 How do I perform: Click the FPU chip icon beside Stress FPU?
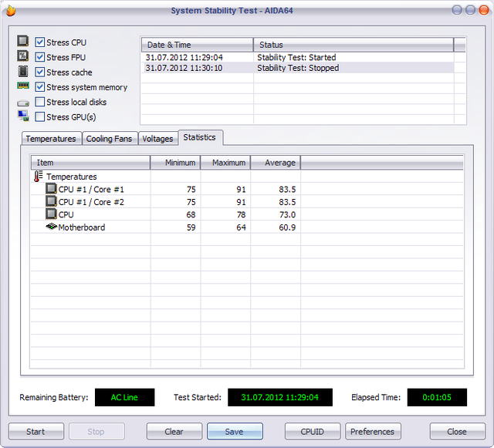tap(23, 57)
